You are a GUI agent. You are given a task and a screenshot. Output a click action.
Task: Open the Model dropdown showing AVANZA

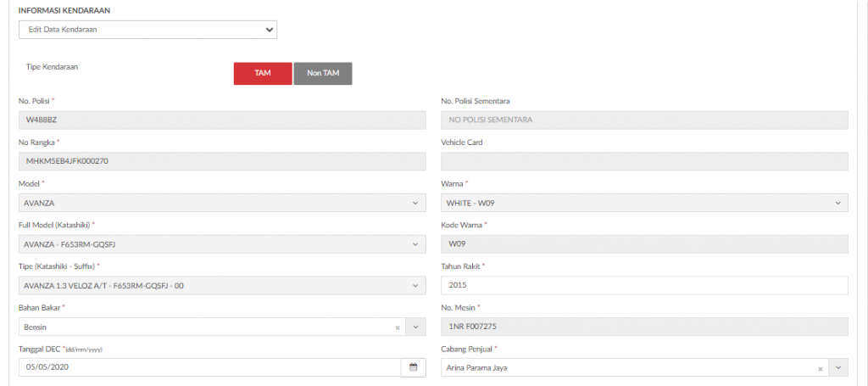(x=222, y=204)
